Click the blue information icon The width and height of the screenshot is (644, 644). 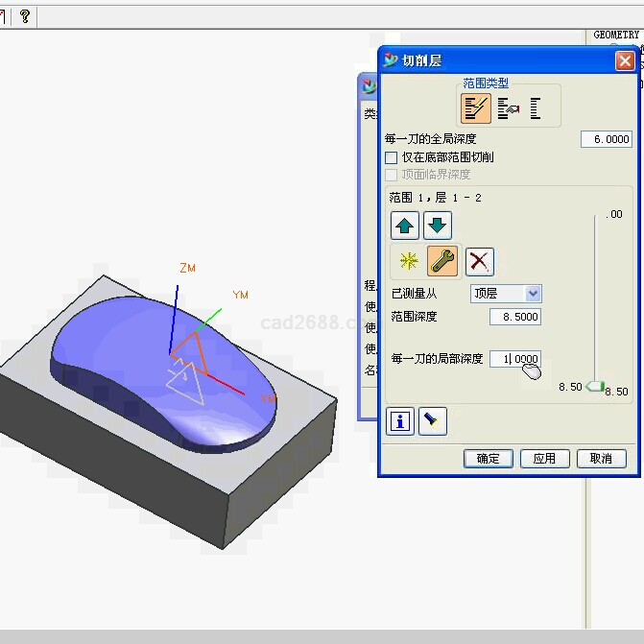click(x=400, y=420)
